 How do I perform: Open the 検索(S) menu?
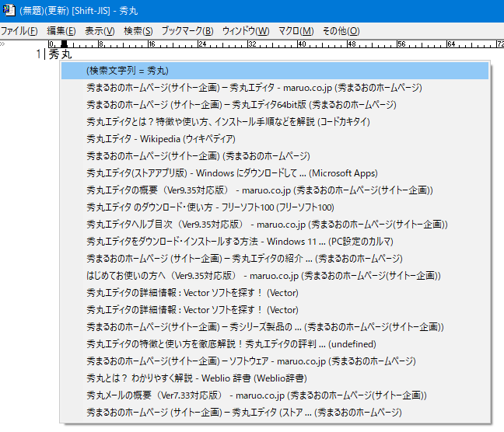pyautogui.click(x=138, y=31)
